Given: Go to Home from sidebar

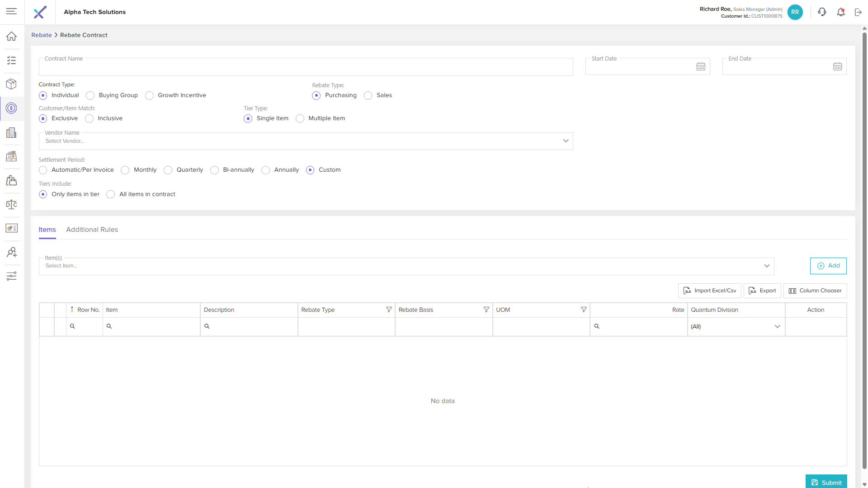Looking at the screenshot, I should pyautogui.click(x=12, y=36).
